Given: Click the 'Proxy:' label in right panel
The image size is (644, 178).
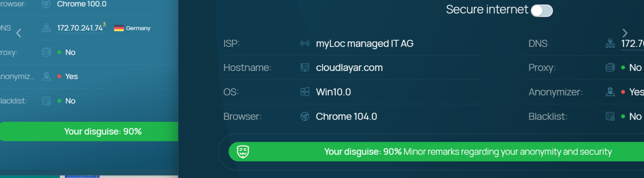Looking at the screenshot, I should pyautogui.click(x=542, y=68).
